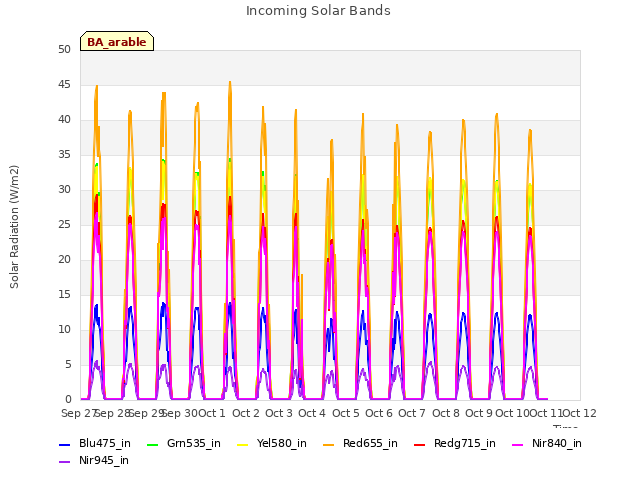640x480 pixels.
Task: Click the 45 value on the y-axis
Action: (64, 84)
